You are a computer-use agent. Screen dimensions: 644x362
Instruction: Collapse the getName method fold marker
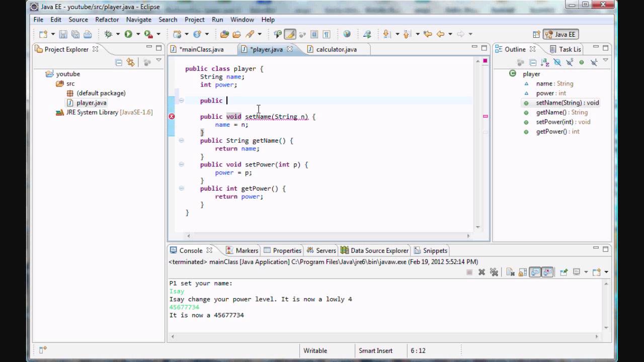pyautogui.click(x=181, y=140)
